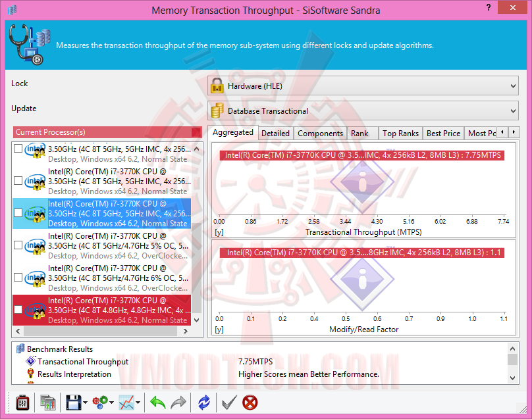
Task: Switch to the Top Ranks tab
Action: tap(400, 134)
